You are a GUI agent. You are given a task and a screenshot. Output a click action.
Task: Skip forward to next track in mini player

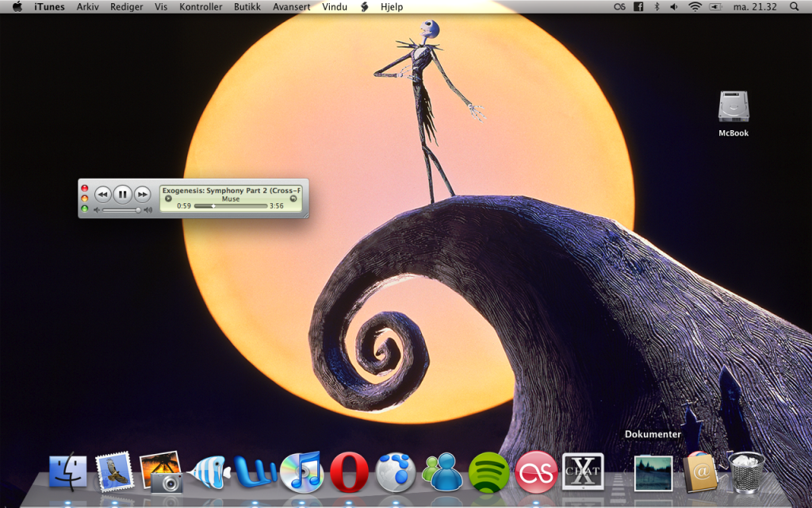pyautogui.click(x=142, y=194)
